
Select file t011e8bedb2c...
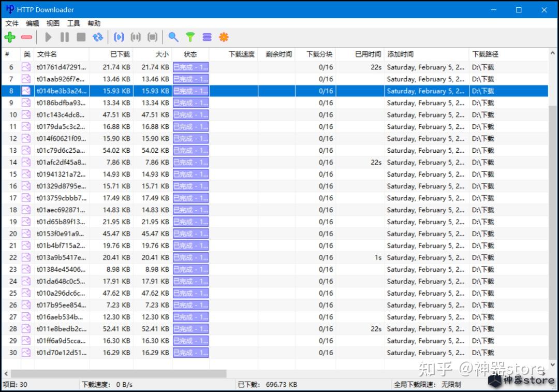point(61,329)
